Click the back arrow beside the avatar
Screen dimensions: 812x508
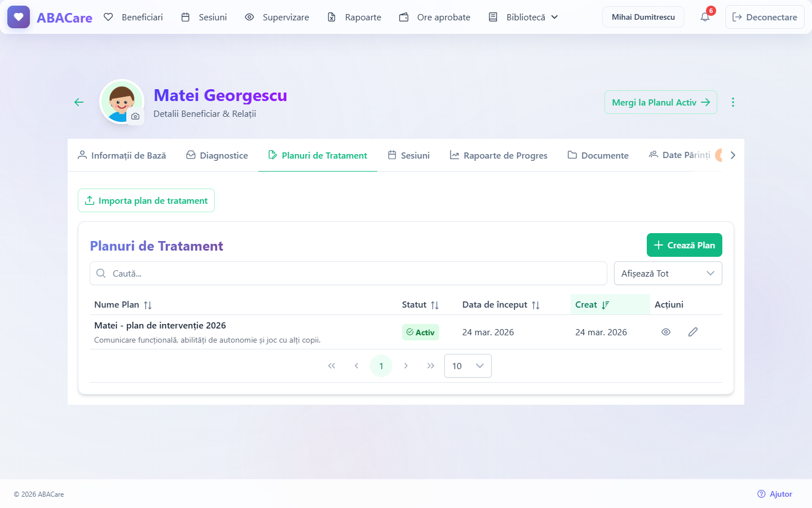(x=79, y=102)
